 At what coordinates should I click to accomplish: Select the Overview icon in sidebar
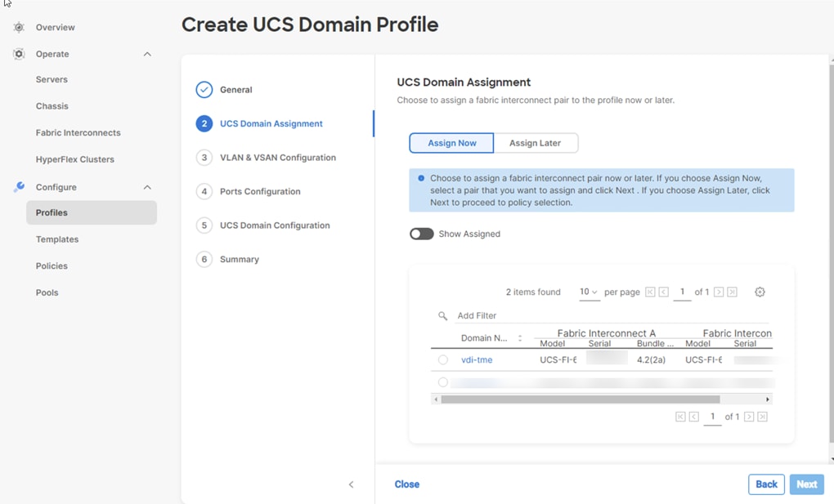18,27
